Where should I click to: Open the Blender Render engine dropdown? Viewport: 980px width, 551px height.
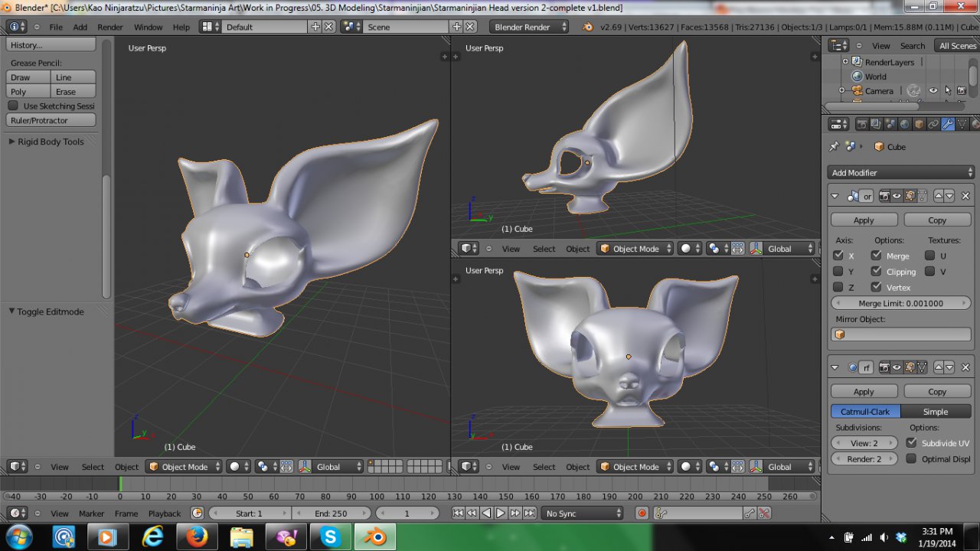529,27
